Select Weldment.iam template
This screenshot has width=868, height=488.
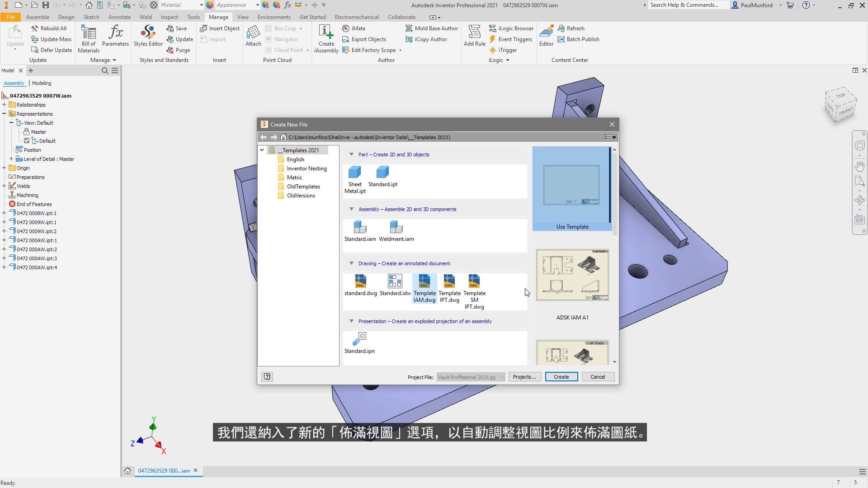pyautogui.click(x=396, y=231)
